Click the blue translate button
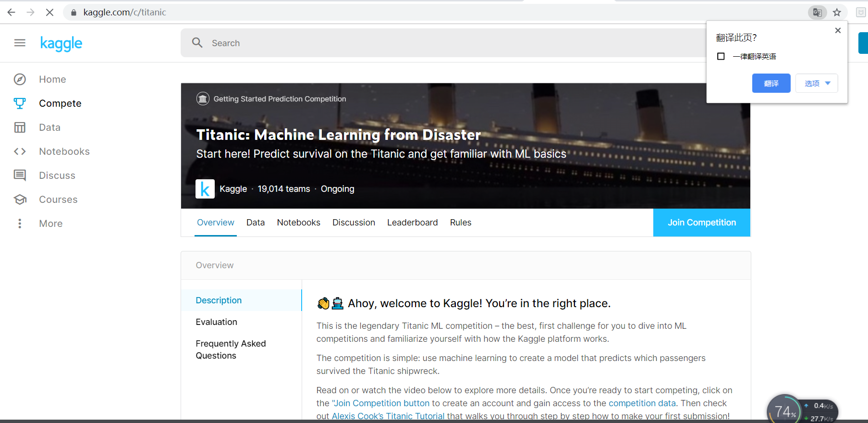 [x=771, y=83]
